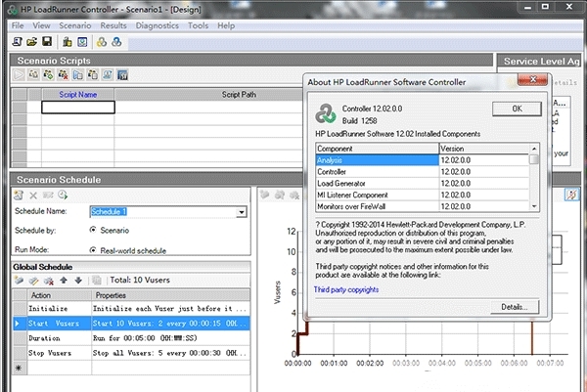The height and width of the screenshot is (392, 587).
Task: Click the last dark-blue icon in Scenario Scripts toolbar
Action: 122,75
